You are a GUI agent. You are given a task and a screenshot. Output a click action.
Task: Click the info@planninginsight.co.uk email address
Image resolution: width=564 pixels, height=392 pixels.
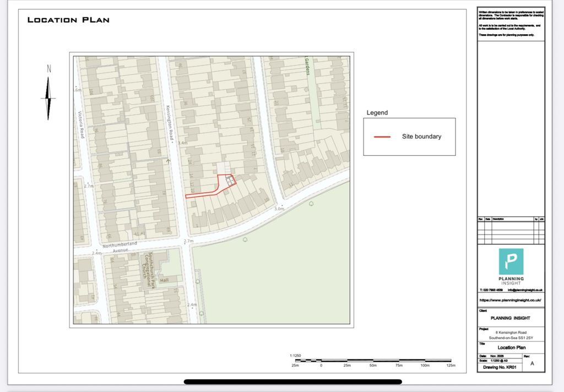(x=525, y=290)
